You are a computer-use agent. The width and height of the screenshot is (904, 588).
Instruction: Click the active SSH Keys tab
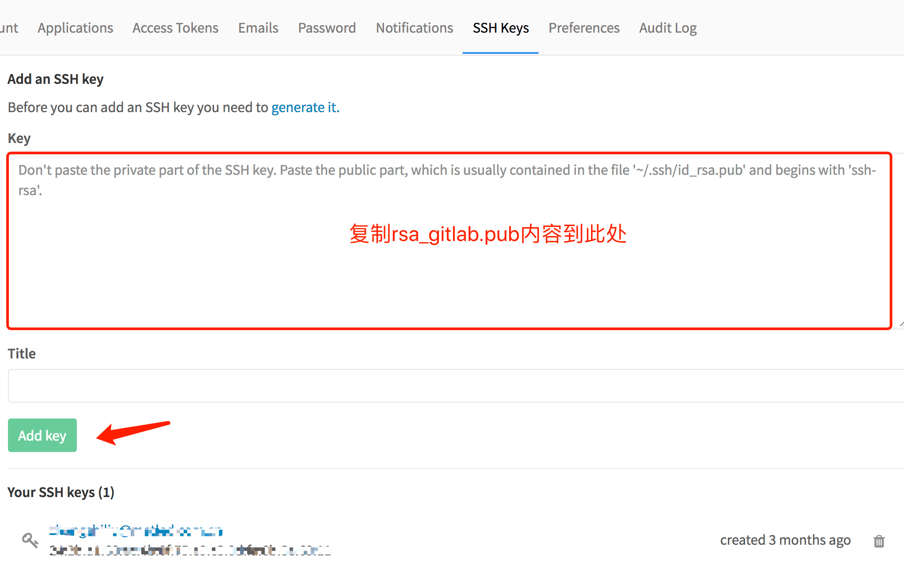pyautogui.click(x=501, y=28)
